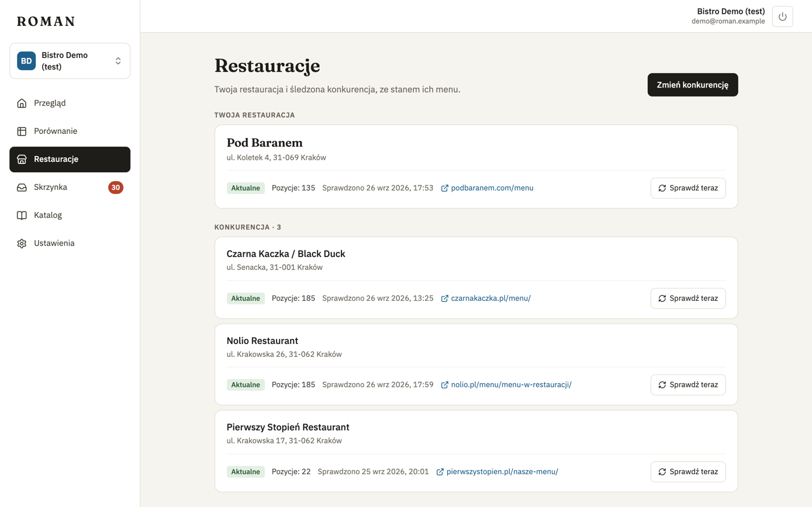The height and width of the screenshot is (507, 812).
Task: Click external link icon beside nolio.pl menu link
Action: (445, 385)
